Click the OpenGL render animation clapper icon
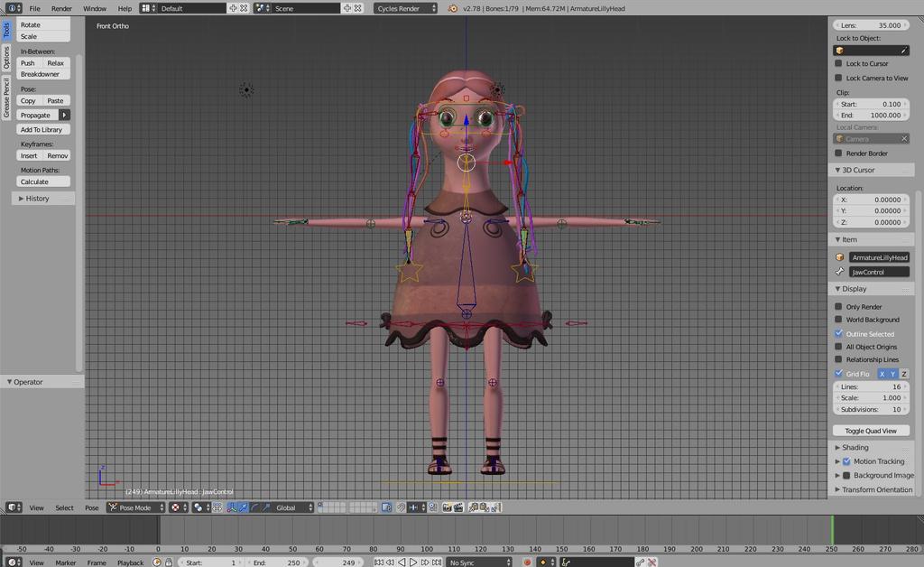924x567 pixels. coord(458,507)
